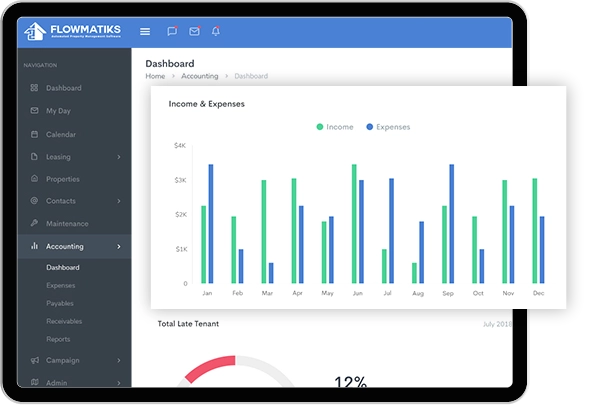
Task: Click the Dashboard page heading
Action: point(170,64)
